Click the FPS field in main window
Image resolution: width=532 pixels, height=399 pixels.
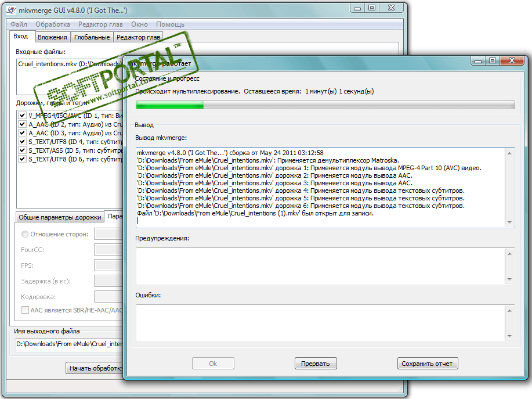(x=108, y=265)
